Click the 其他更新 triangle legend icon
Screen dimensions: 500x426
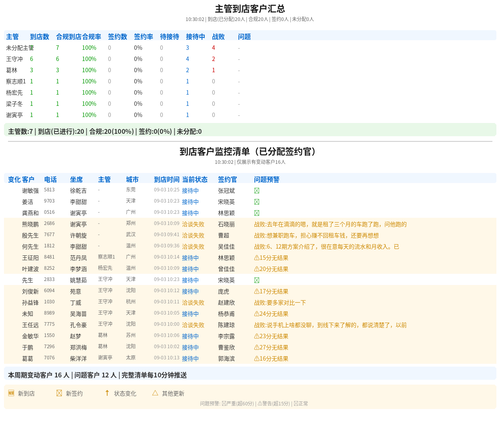[155, 393]
